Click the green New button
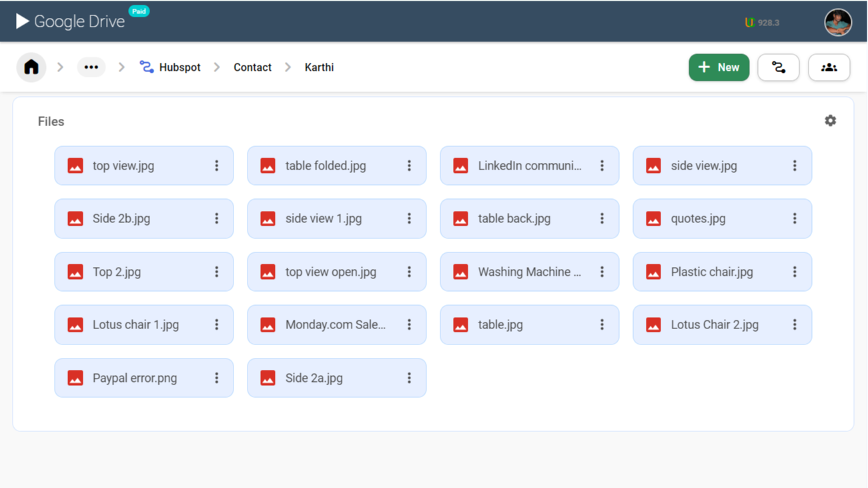 [x=719, y=67]
